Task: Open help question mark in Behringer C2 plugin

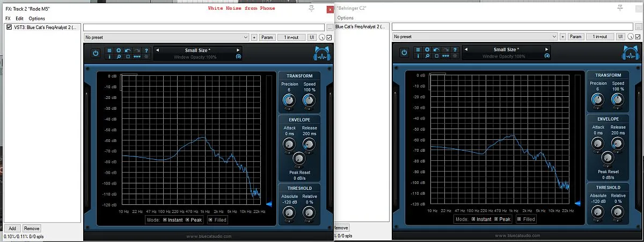Action: coord(455,49)
